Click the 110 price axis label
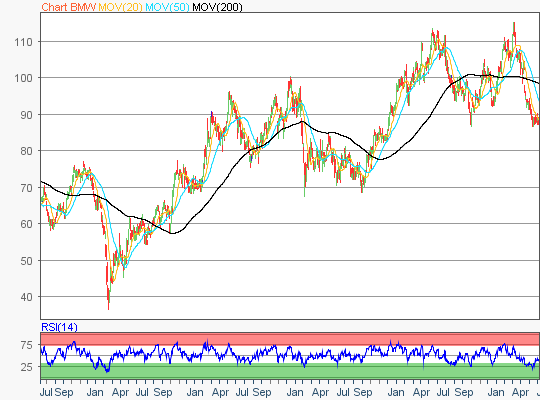 23,42
